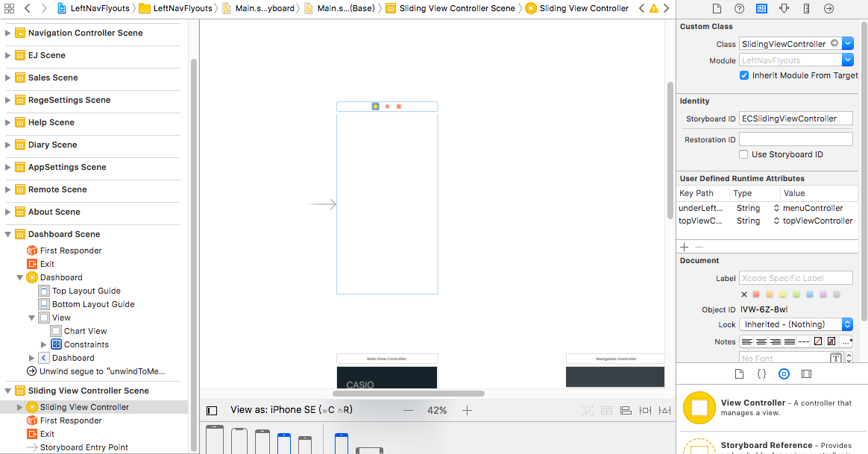Open the Lock dropdown menu

(x=847, y=324)
